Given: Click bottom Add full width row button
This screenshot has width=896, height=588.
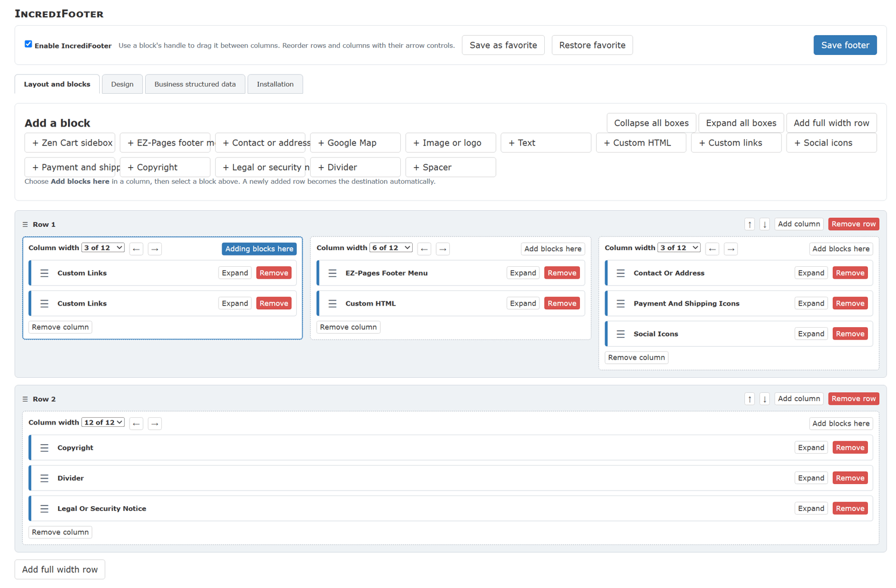Looking at the screenshot, I should click(60, 569).
